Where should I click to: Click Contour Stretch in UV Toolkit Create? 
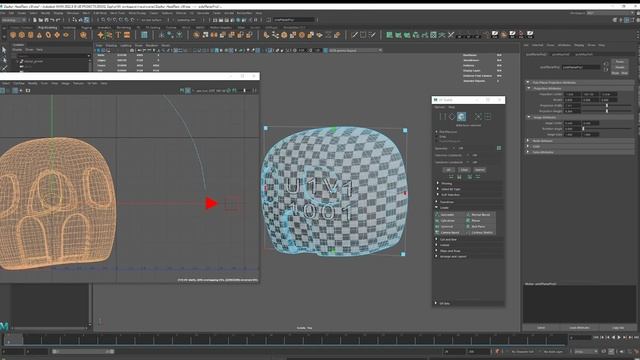pos(482,233)
